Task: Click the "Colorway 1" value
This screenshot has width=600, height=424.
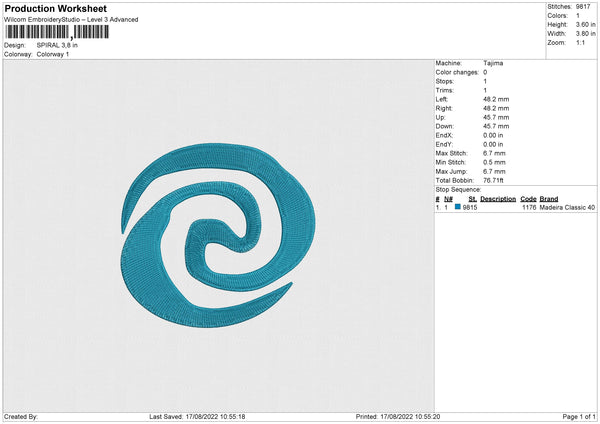Action: point(53,54)
